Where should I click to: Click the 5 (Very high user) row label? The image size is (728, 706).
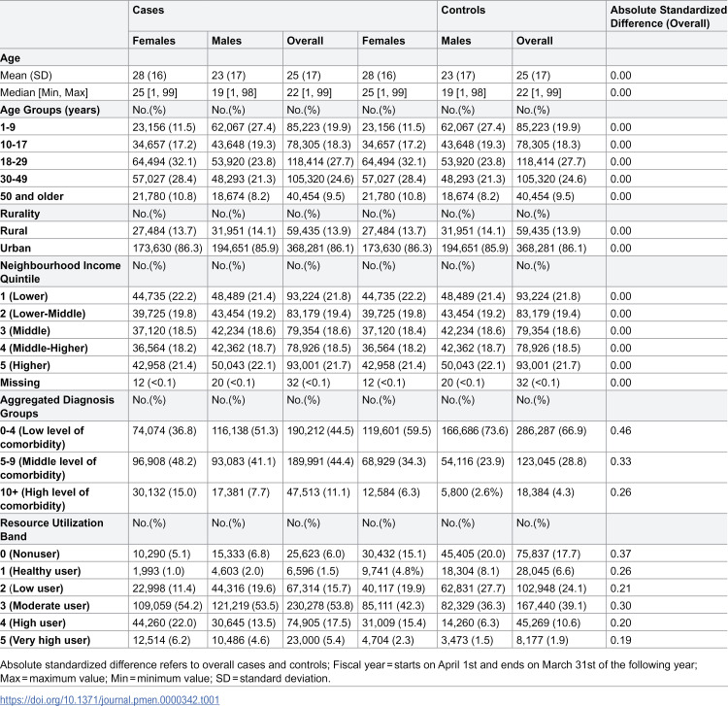coord(45,640)
